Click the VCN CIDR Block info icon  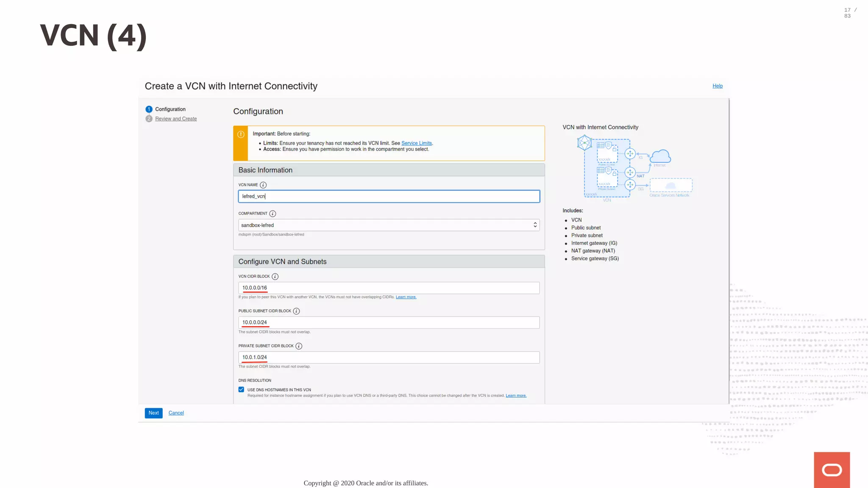pyautogui.click(x=275, y=277)
